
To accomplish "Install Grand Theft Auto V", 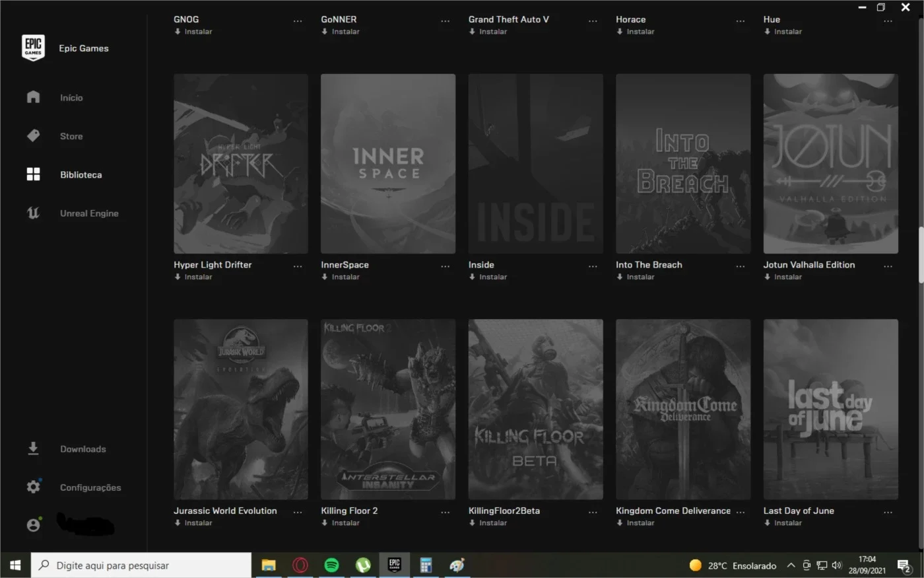I will coord(488,32).
